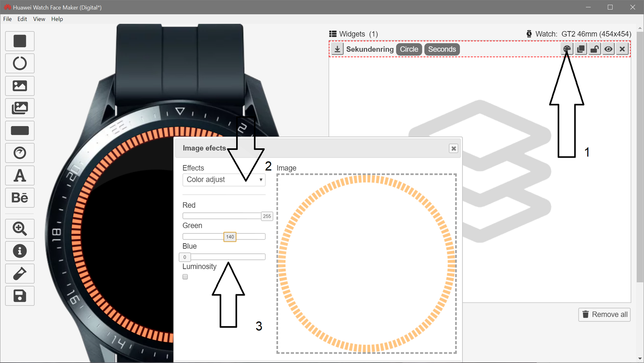Enable the Luminosity checkbox
The width and height of the screenshot is (644, 363).
185,277
